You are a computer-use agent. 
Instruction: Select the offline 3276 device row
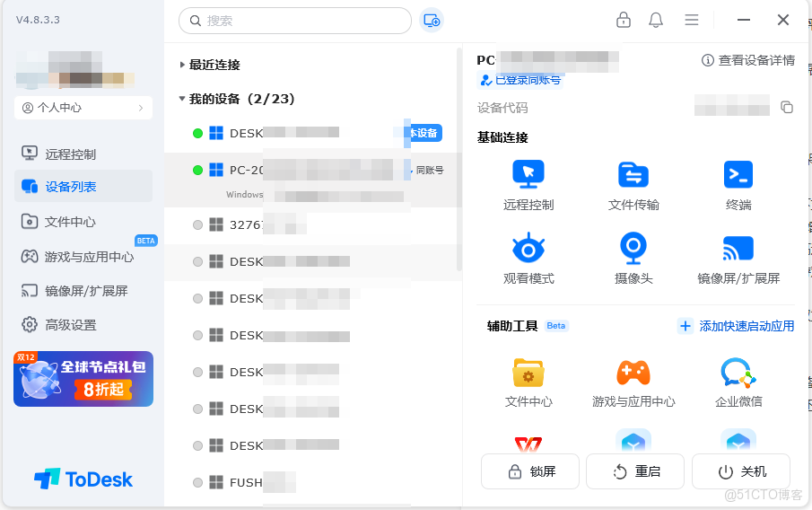(313, 225)
